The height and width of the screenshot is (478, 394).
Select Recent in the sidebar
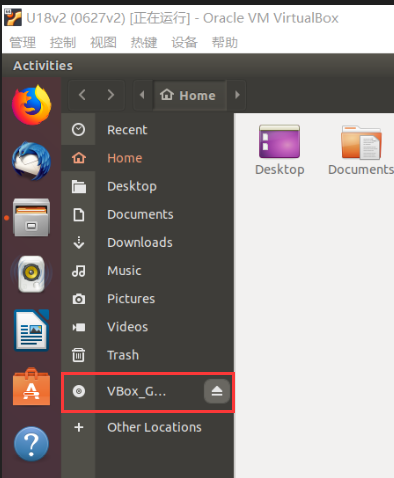click(147, 130)
